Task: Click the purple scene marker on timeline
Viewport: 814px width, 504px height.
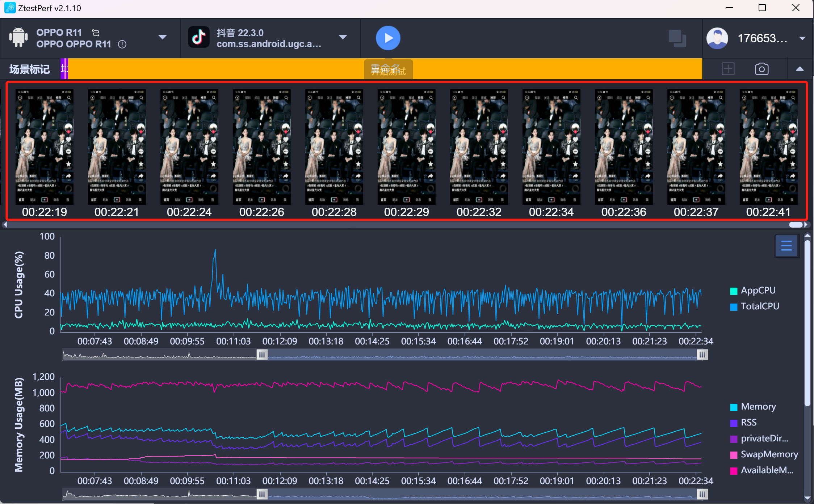Action: [x=64, y=69]
